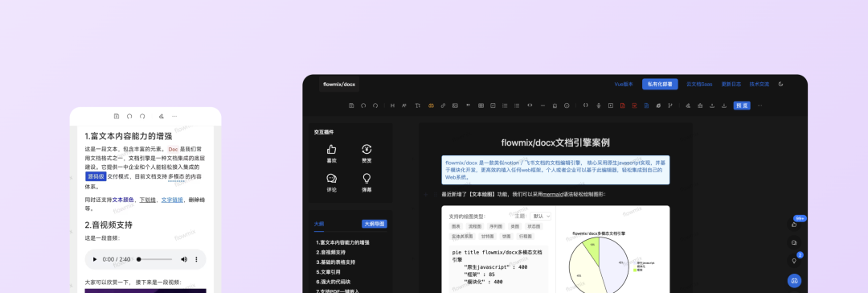868x293 pixels.
Task: Insert a hyperlink via the link icon
Action: pyautogui.click(x=443, y=105)
